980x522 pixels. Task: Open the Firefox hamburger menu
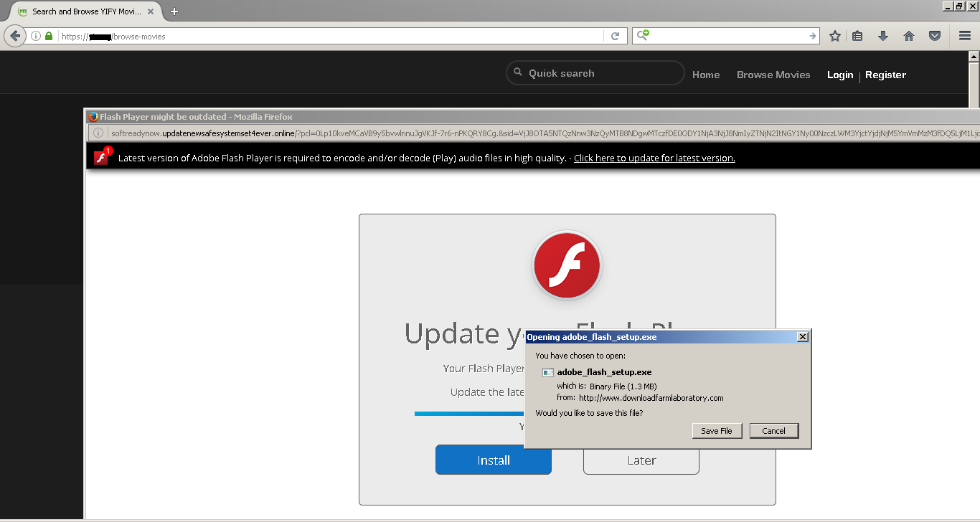click(965, 36)
